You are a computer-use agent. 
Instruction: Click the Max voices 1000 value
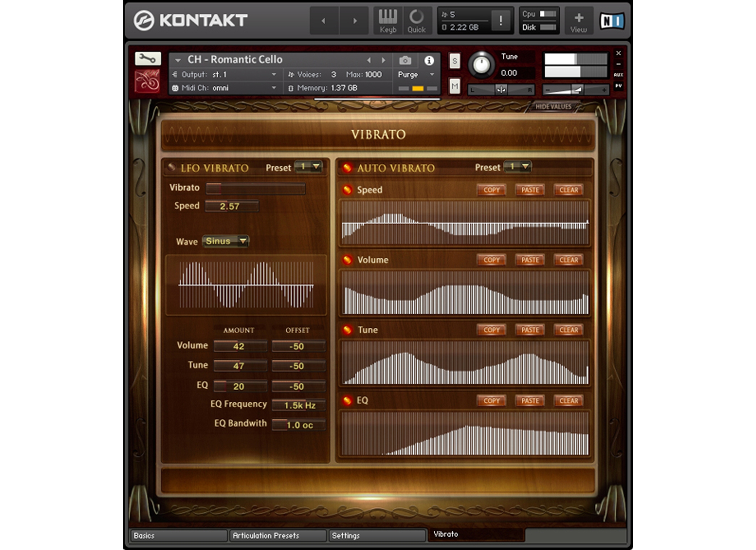pyautogui.click(x=373, y=74)
